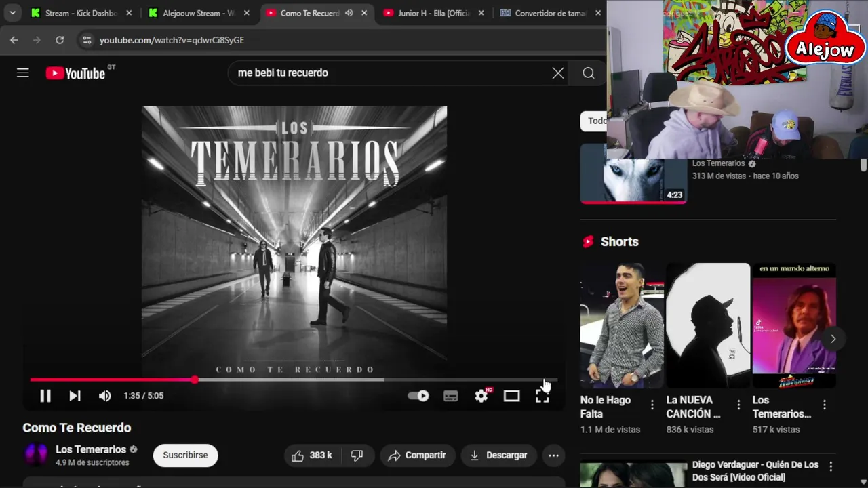Toggle the autoplay switch
868x488 pixels.
click(x=418, y=396)
